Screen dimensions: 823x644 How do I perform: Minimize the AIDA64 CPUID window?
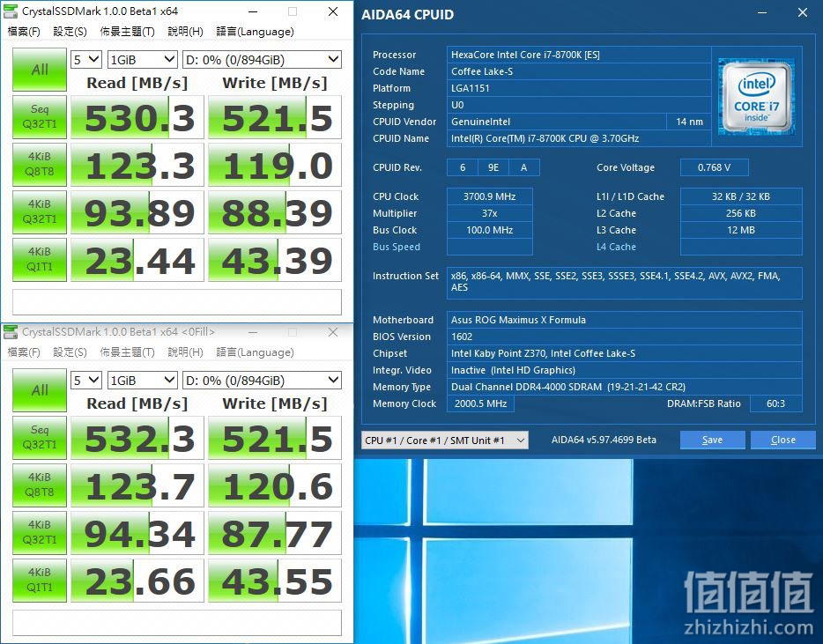pyautogui.click(x=762, y=12)
